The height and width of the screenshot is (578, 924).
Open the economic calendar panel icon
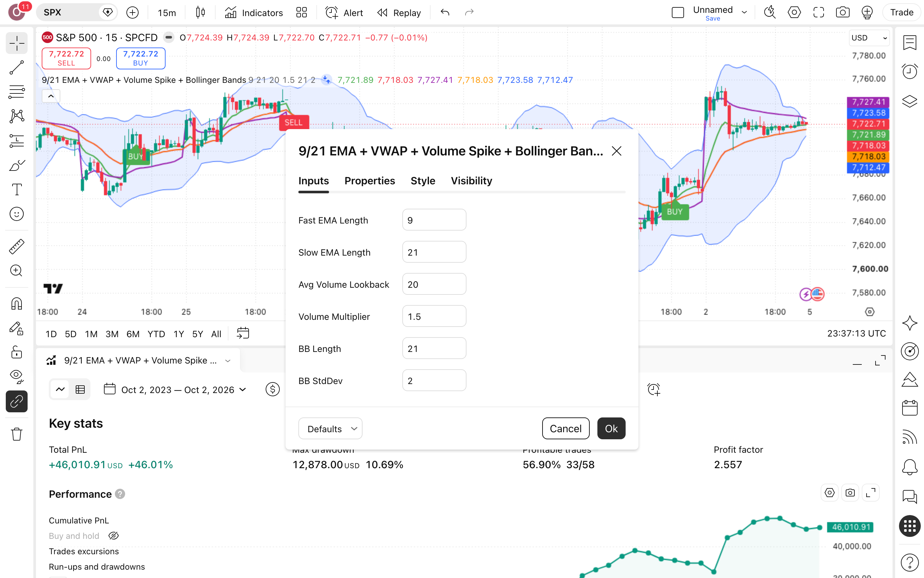(910, 408)
